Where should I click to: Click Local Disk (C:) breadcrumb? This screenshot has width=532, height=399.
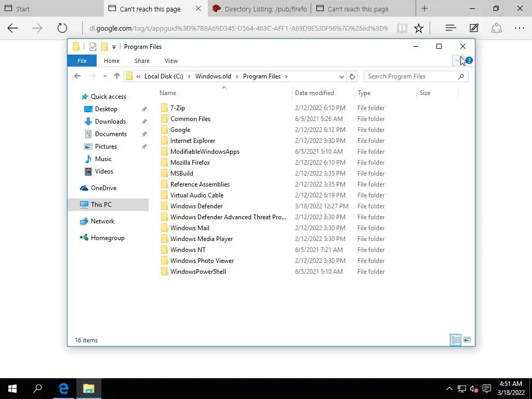click(x=164, y=76)
